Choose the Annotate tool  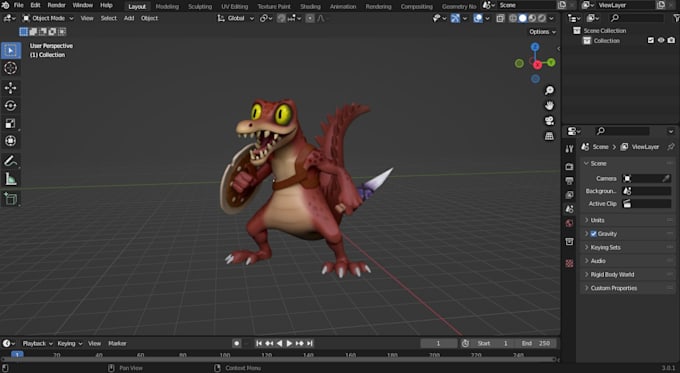click(10, 161)
